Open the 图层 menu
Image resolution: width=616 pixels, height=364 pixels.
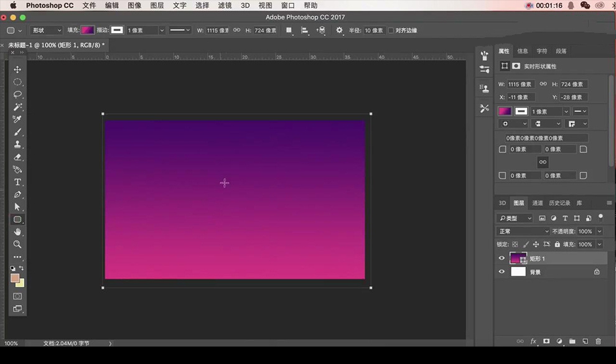click(x=157, y=6)
